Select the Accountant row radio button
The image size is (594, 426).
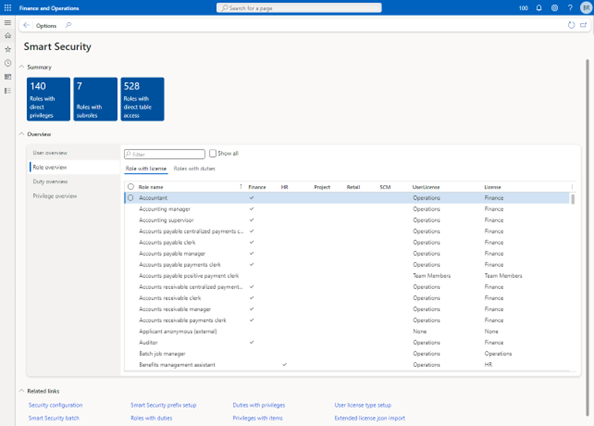click(131, 198)
